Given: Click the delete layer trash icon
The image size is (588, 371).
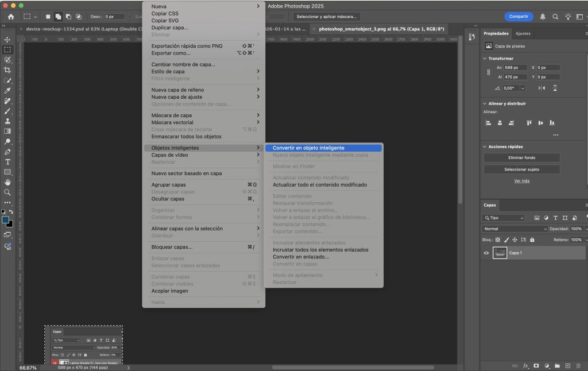Looking at the screenshot, I should [x=578, y=365].
